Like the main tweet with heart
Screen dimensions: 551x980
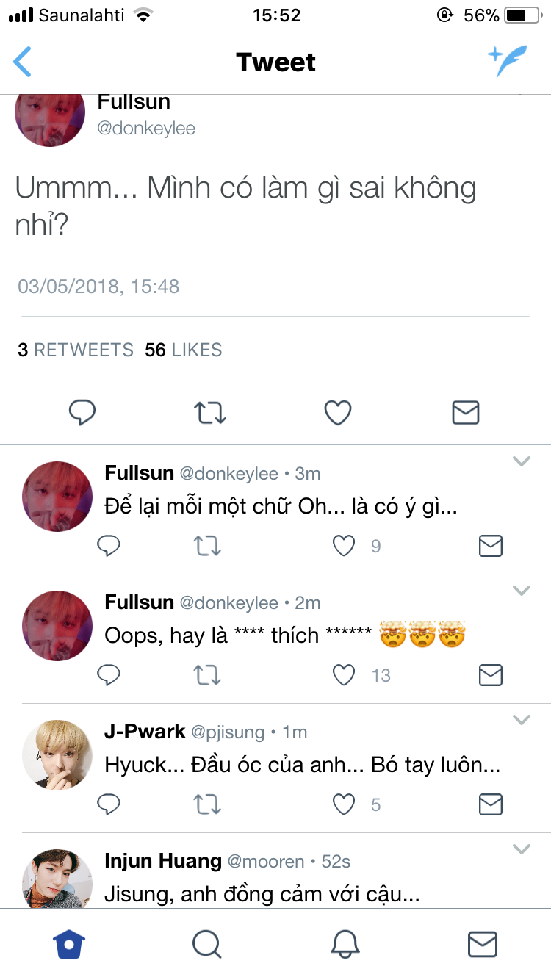(338, 413)
